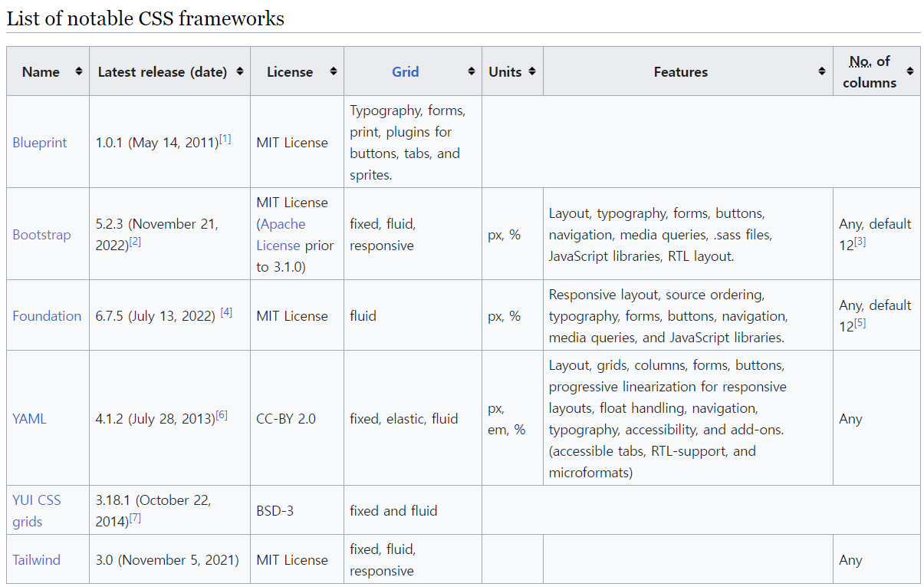Jump to reference 1 after Blueprint date

[225, 139]
